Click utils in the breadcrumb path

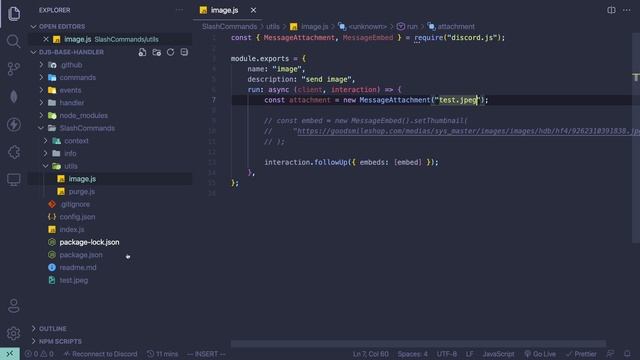pyautogui.click(x=273, y=27)
